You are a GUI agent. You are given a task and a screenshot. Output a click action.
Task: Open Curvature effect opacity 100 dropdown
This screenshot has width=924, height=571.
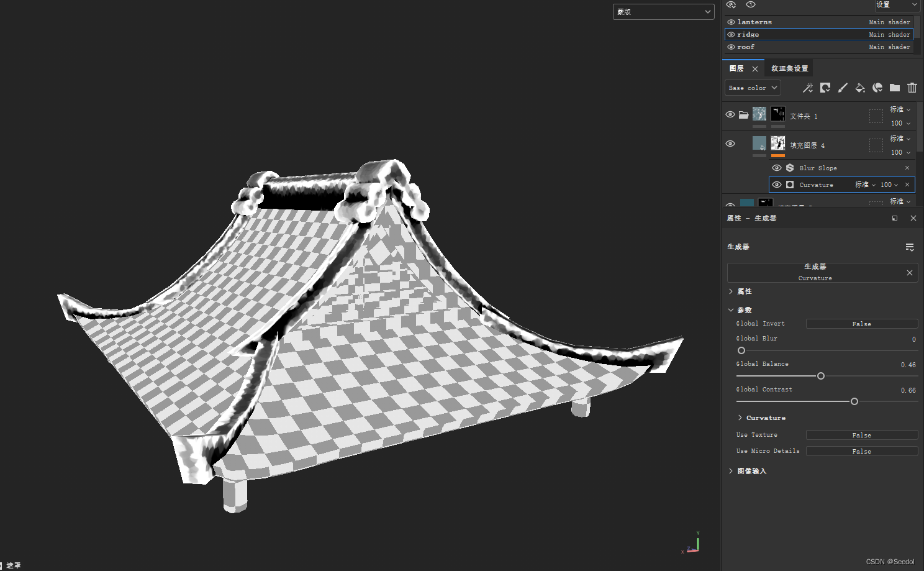coord(889,185)
